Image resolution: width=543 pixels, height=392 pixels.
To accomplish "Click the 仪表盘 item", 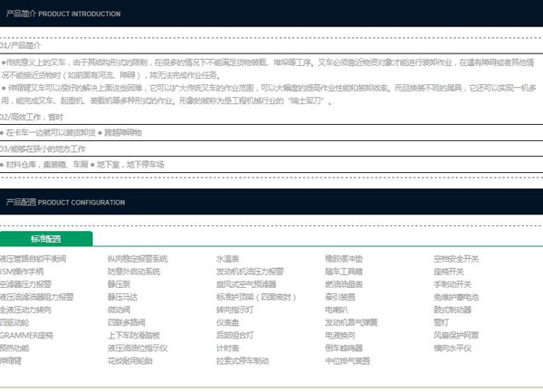I will (x=227, y=322).
